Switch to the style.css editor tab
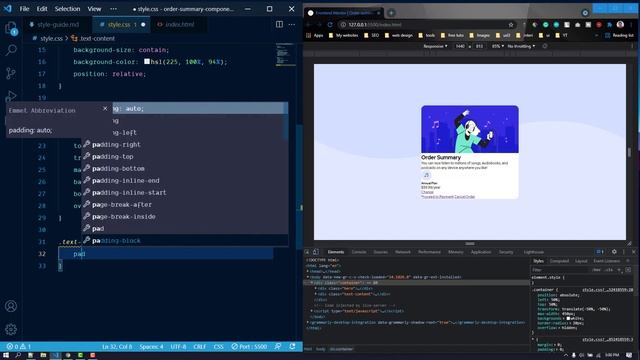The height and width of the screenshot is (360, 640). pos(119,24)
